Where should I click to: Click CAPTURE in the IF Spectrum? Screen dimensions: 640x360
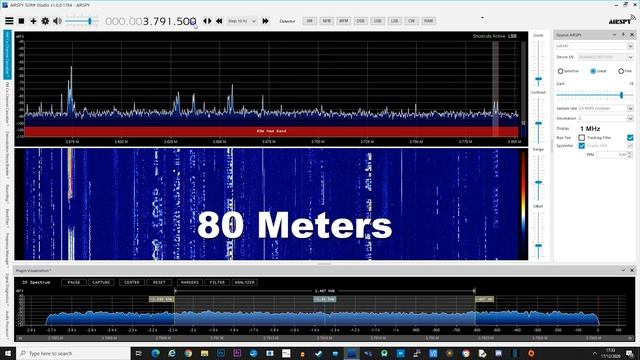tap(101, 282)
